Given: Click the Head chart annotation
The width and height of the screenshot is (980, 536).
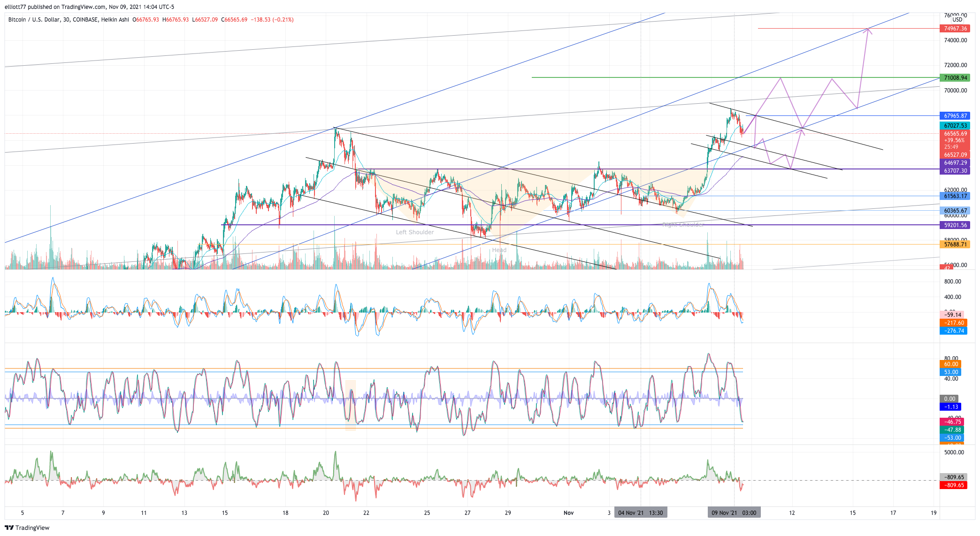Looking at the screenshot, I should [499, 250].
